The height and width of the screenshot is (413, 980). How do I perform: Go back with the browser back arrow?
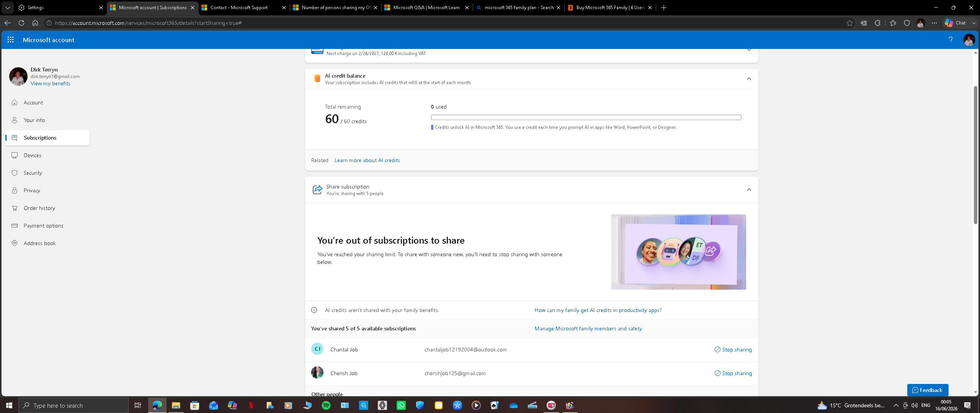[x=8, y=23]
